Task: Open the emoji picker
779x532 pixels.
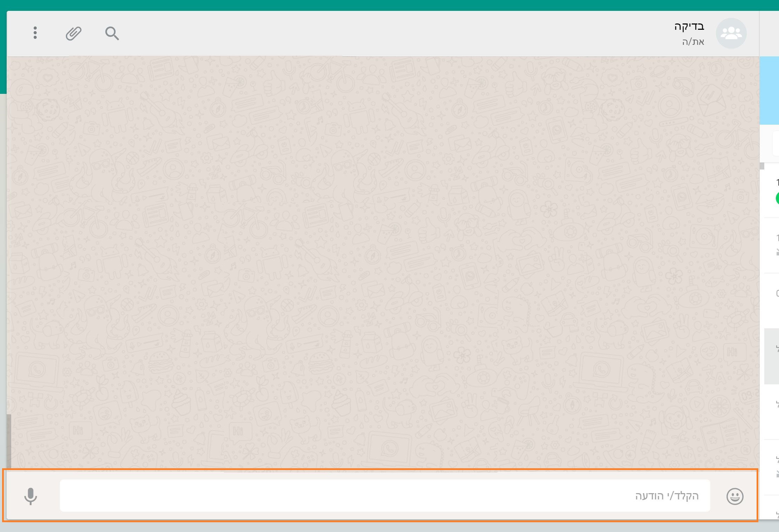Action: coord(734,496)
